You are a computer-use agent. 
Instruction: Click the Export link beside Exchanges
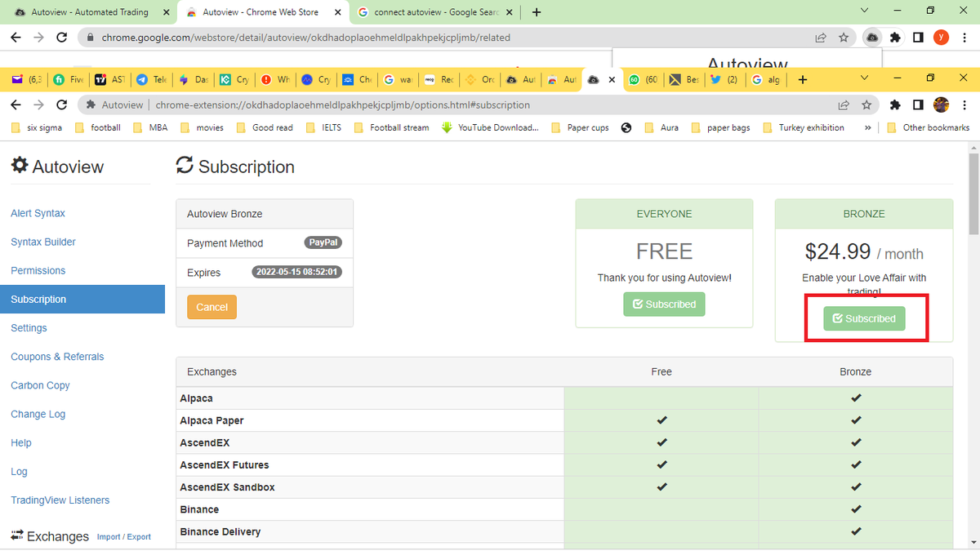pos(139,537)
